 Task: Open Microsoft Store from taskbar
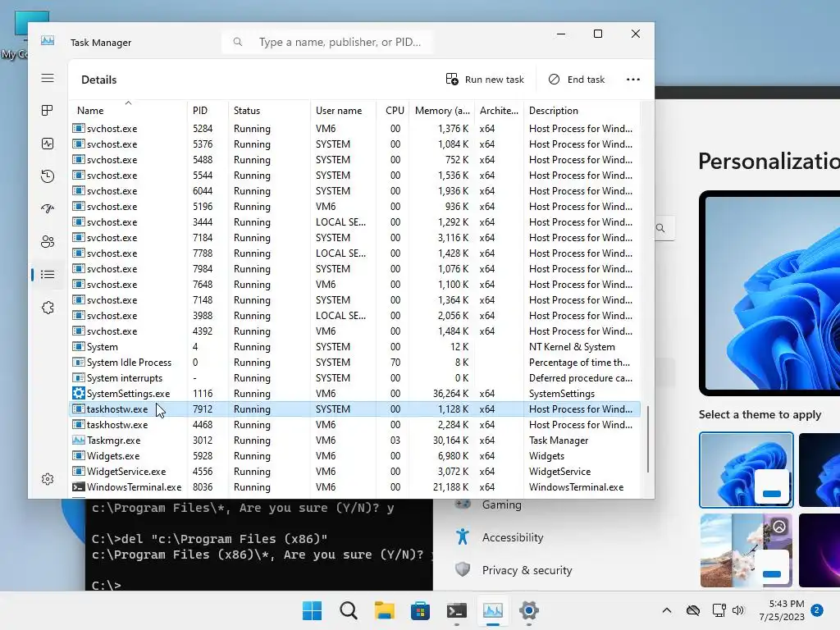[x=421, y=610]
